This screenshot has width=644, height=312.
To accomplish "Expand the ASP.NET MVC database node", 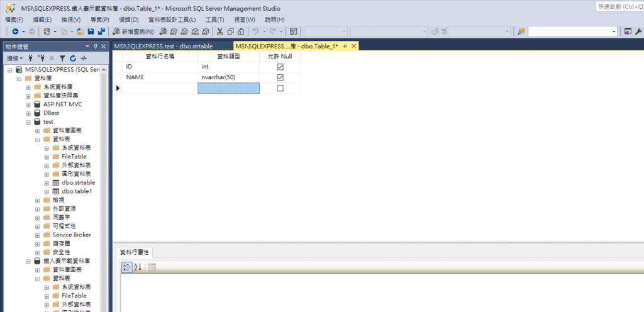I will (28, 104).
